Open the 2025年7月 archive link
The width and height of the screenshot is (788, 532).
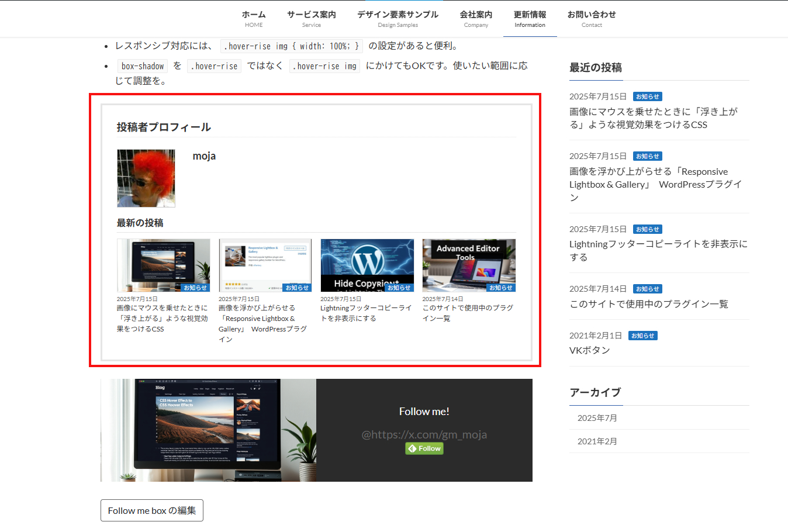click(x=597, y=418)
